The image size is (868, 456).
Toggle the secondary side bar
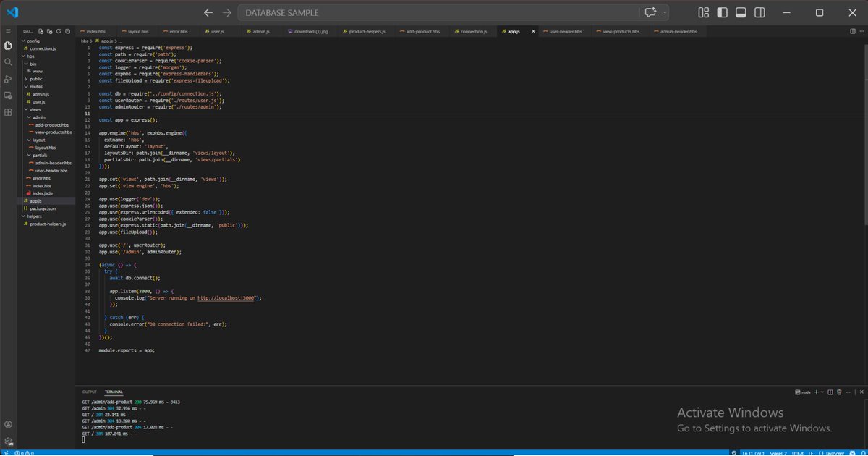pos(759,12)
